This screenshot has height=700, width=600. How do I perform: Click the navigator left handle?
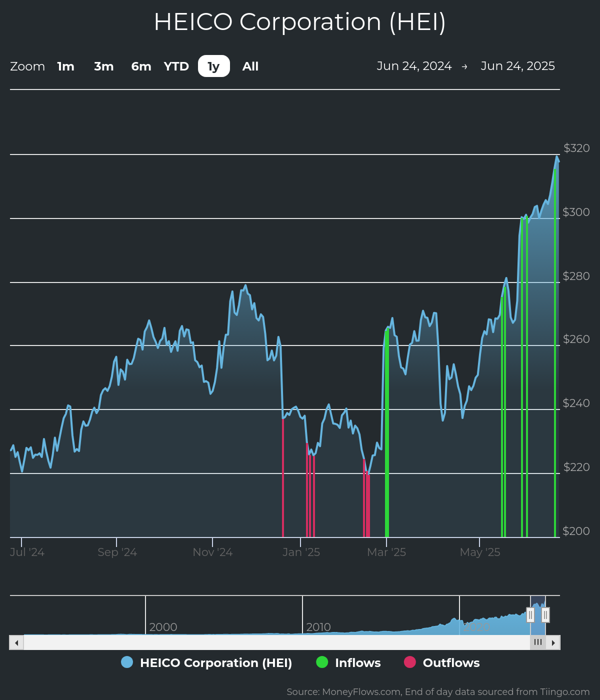(530, 615)
